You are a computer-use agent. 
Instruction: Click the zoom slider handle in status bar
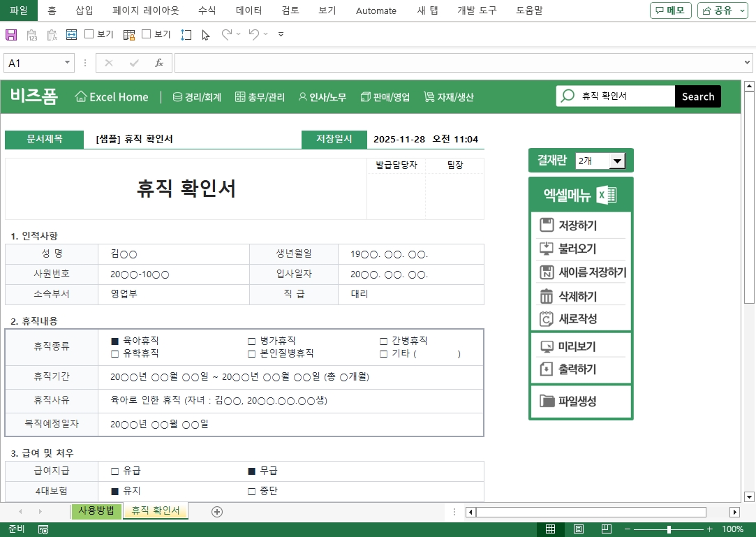[669, 529]
